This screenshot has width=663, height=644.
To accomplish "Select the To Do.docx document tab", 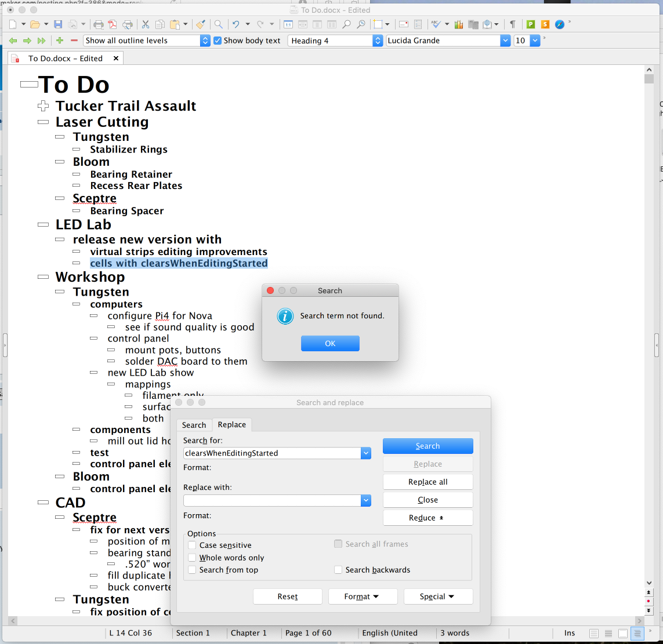I will [65, 59].
